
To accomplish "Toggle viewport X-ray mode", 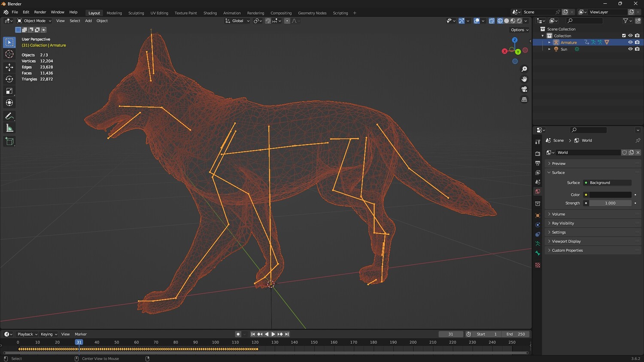I will click(x=492, y=21).
